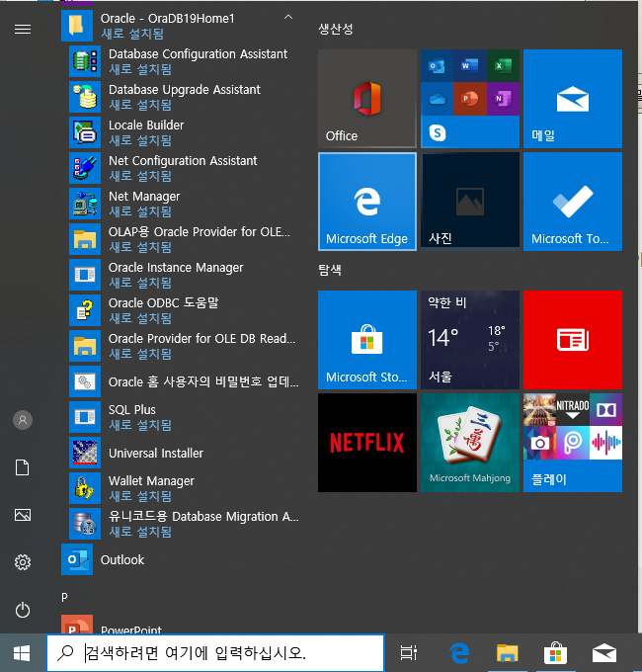Screen dimensions: 642x672
Task: Open the Microsoft Edge tile
Action: [367, 202]
